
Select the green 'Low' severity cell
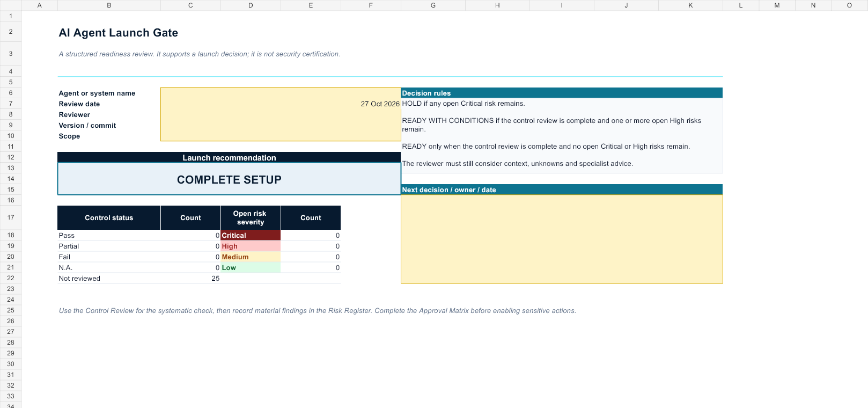pyautogui.click(x=251, y=267)
